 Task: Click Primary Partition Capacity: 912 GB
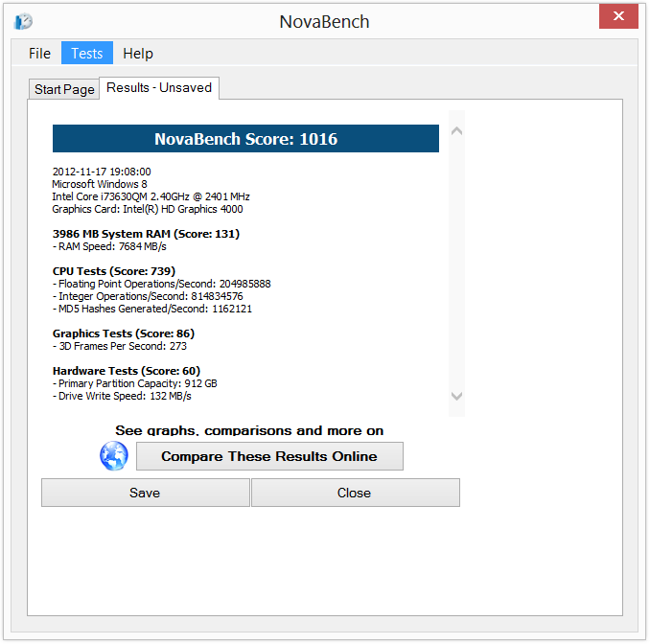[135, 383]
